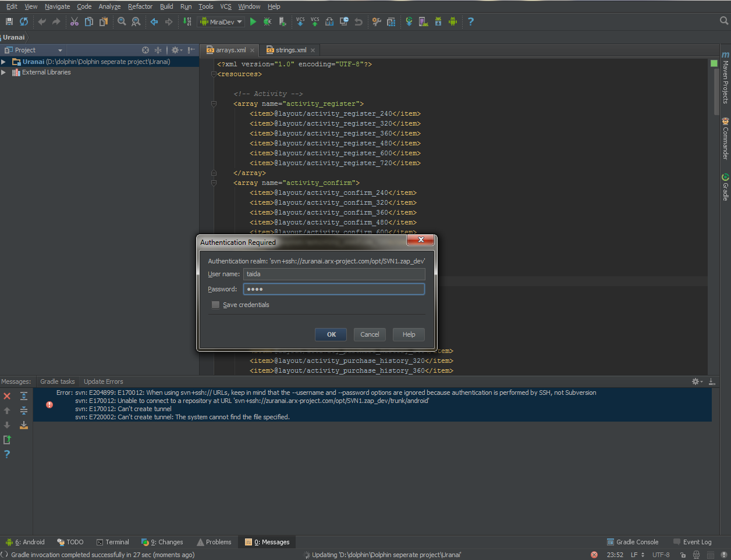Click the Forward navigation arrow
Viewport: 731px width, 560px height.
click(x=169, y=22)
